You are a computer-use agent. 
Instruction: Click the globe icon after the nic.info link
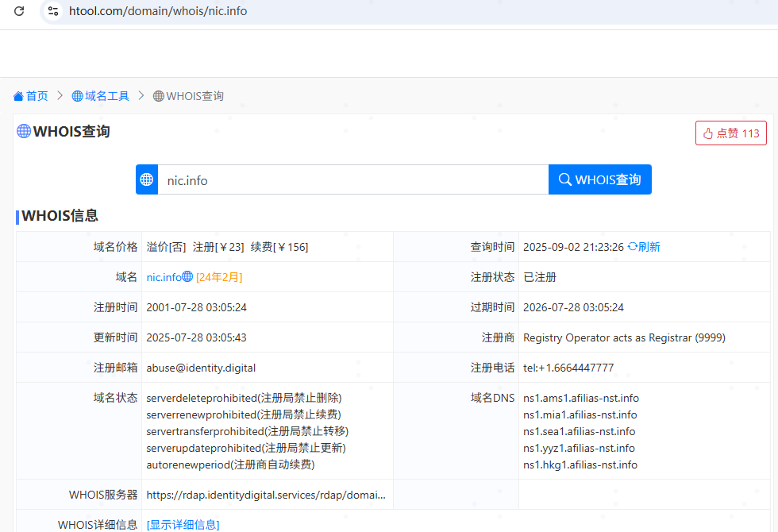(187, 276)
